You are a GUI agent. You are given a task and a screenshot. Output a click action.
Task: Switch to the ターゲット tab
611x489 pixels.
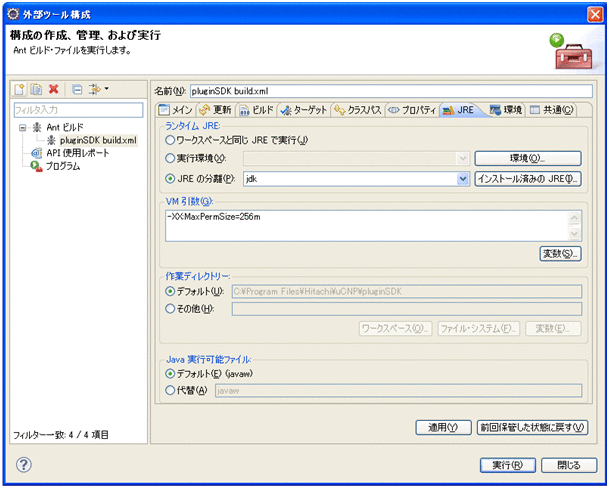[x=304, y=110]
